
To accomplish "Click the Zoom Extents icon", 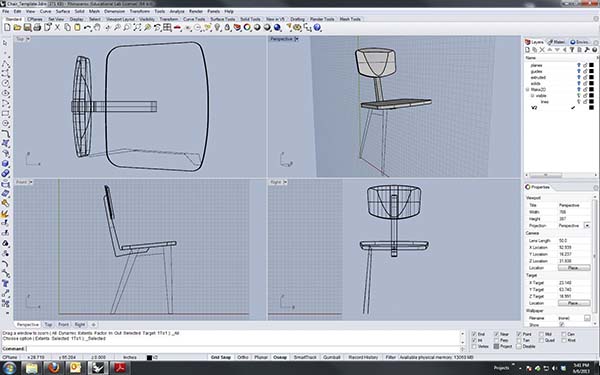I will point(137,28).
